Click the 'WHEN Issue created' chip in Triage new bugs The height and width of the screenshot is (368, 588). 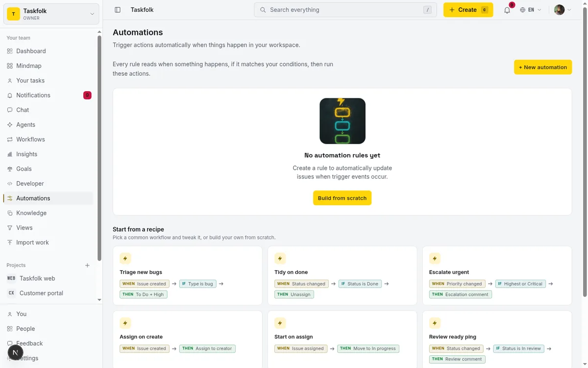click(x=144, y=284)
